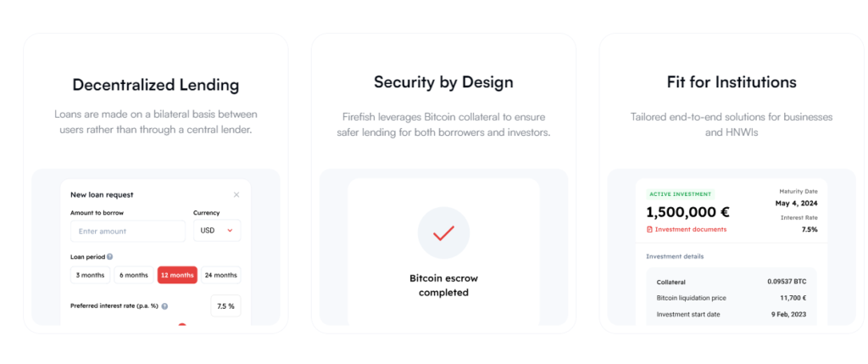Open the Investment documents link
868x364 pixels.
[x=690, y=230]
